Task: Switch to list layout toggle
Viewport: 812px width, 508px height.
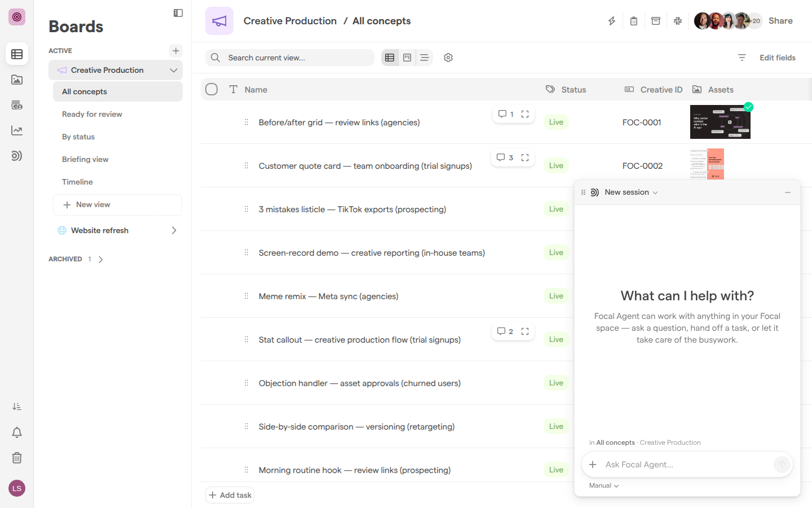Action: [425, 58]
